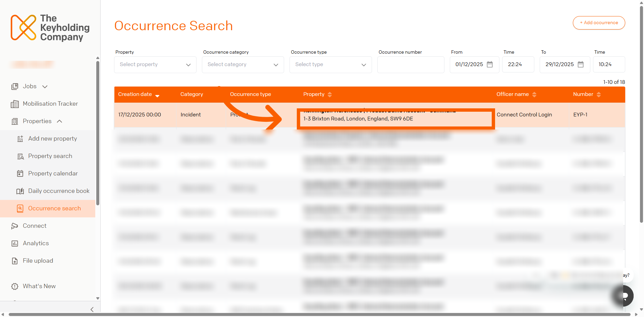The width and height of the screenshot is (644, 317).
Task: Click the sidebar vertical scrollbar
Action: (x=98, y=133)
